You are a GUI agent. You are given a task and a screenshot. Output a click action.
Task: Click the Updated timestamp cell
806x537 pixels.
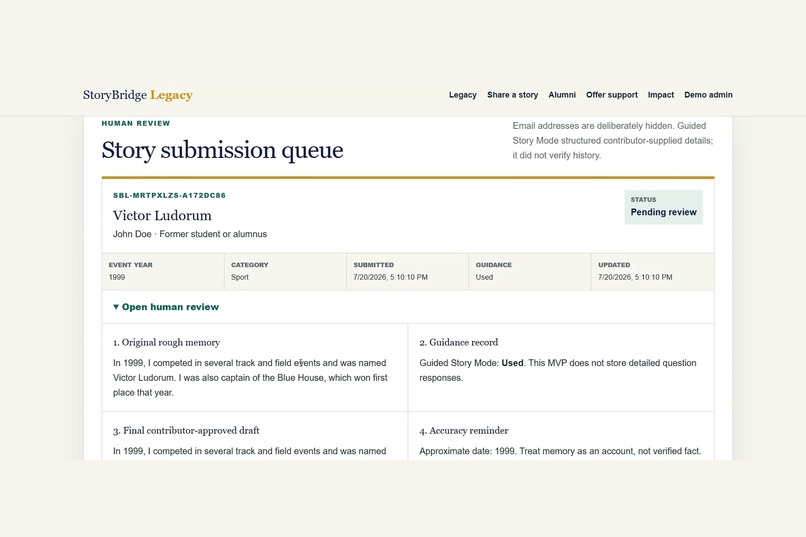tap(653, 271)
